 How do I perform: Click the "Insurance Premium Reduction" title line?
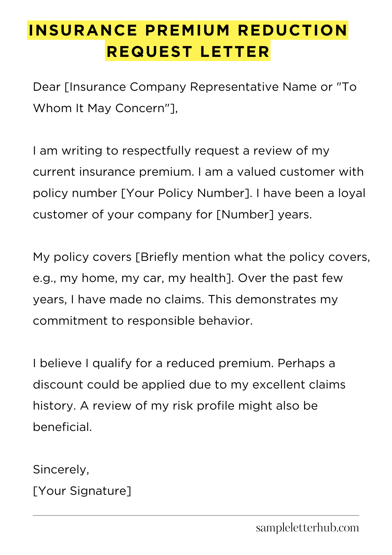click(188, 30)
